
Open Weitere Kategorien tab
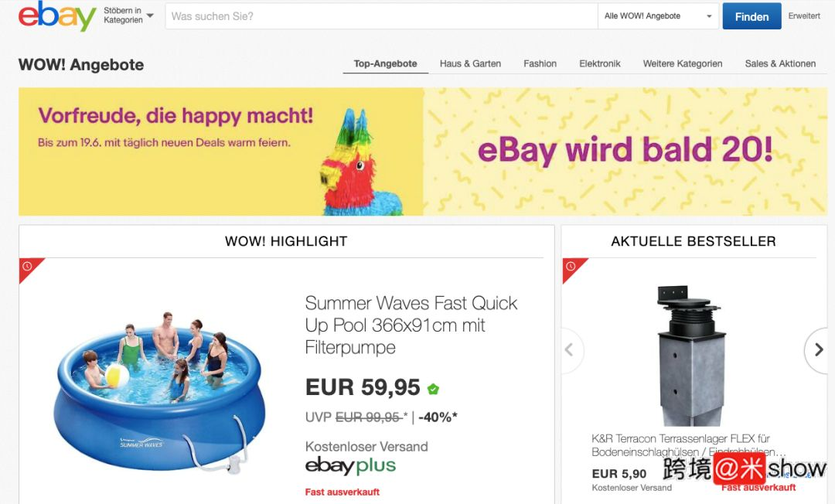coord(683,64)
